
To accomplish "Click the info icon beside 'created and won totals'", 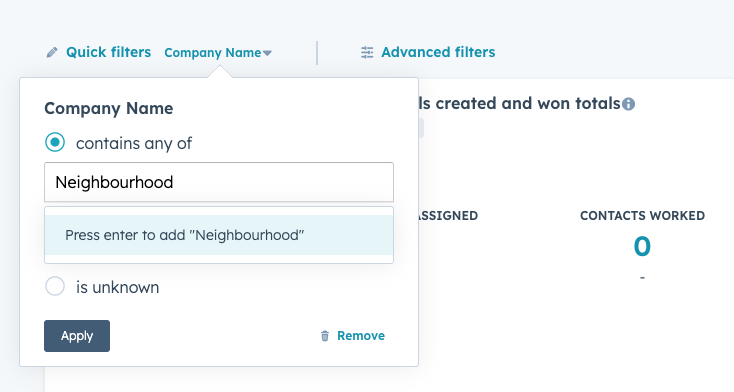I will tap(629, 104).
